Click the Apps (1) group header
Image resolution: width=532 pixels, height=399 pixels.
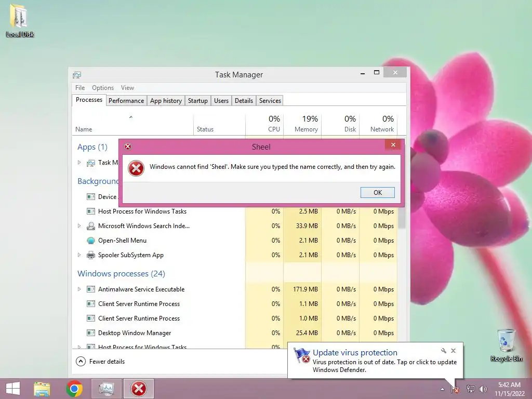pyautogui.click(x=92, y=147)
